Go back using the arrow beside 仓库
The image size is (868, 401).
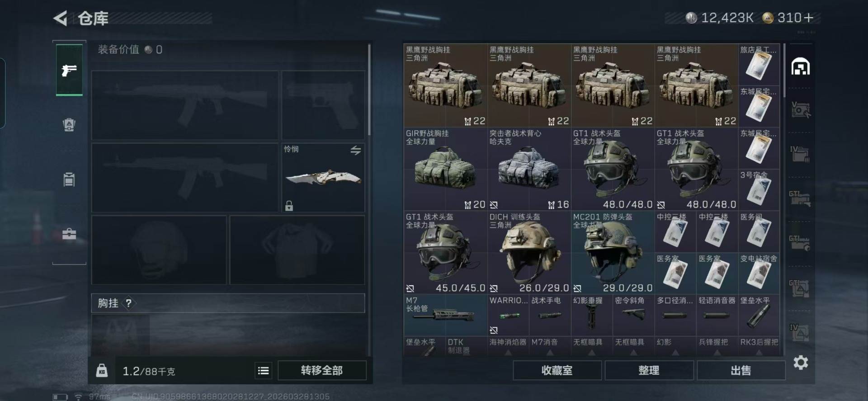tap(60, 19)
